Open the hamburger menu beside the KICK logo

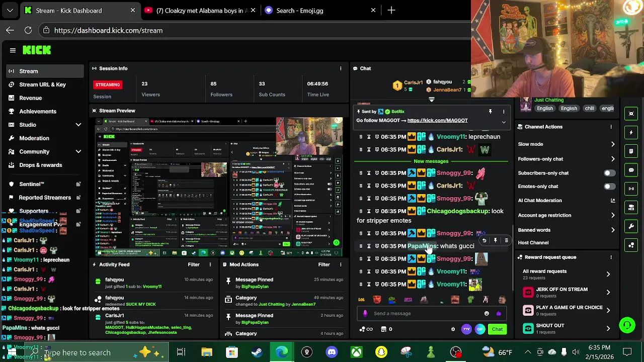pyautogui.click(x=13, y=50)
